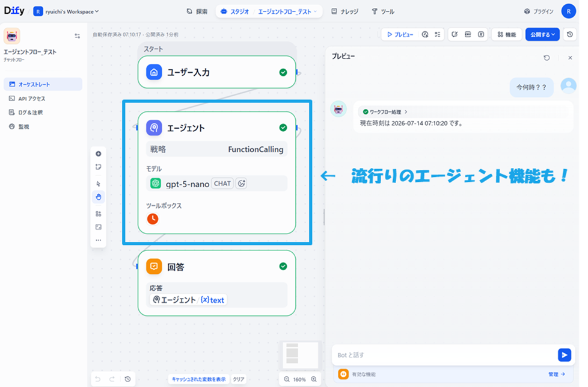Image resolution: width=588 pixels, height=387 pixels.
Task: Zoom in the canvas
Action: pyautogui.click(x=314, y=379)
